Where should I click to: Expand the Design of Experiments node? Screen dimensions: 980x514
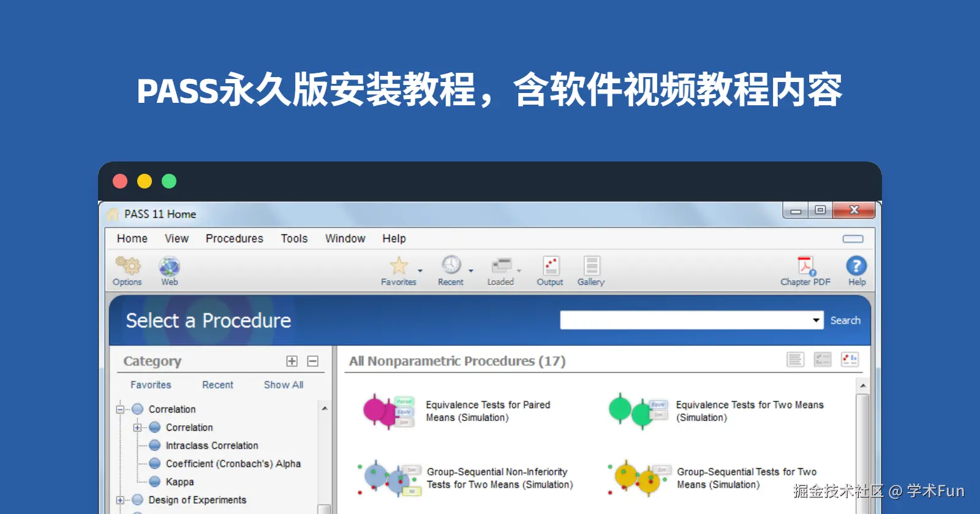[x=121, y=500]
